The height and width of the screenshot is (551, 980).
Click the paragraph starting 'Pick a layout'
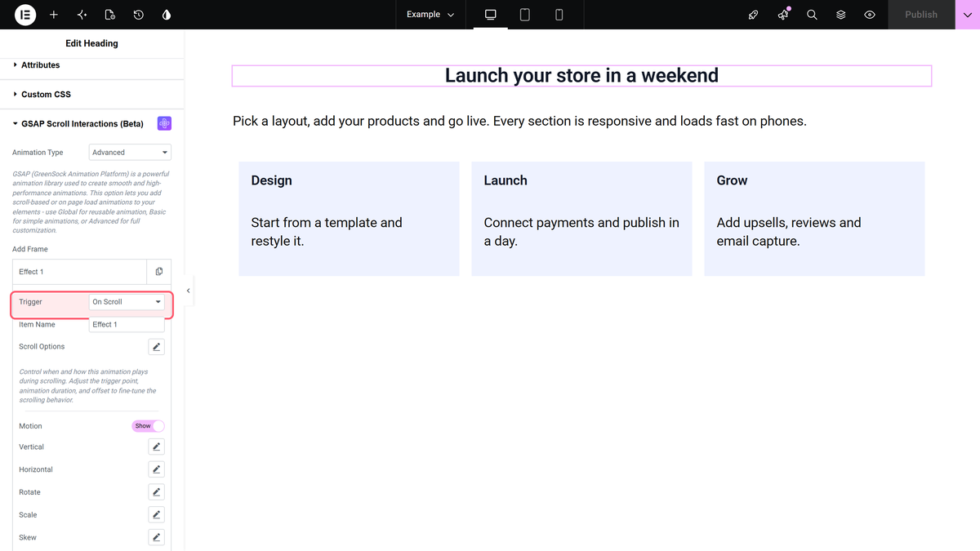pos(519,121)
